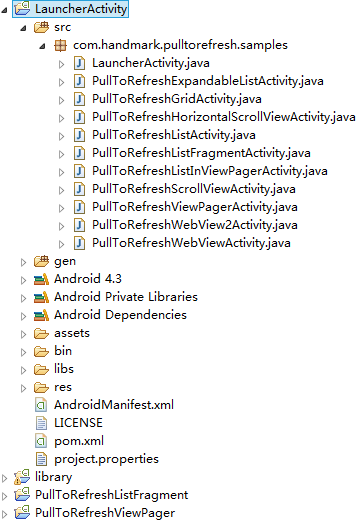Select PullToRefreshListFragmentActivity.java file name
This screenshot has height=531, width=363.
click(201, 153)
